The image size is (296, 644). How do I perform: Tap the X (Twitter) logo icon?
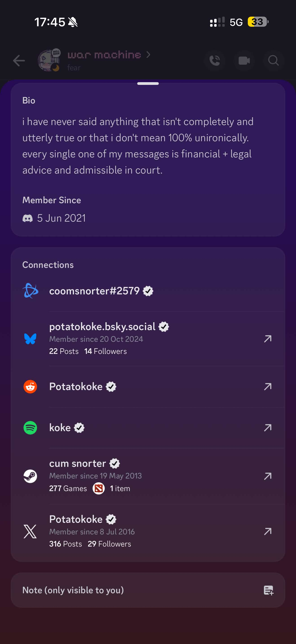30,532
